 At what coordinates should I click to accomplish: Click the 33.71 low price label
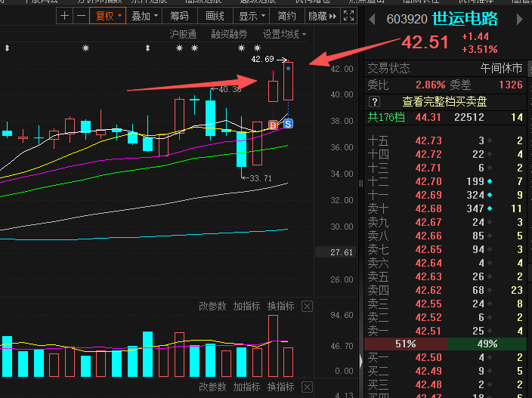pos(261,178)
